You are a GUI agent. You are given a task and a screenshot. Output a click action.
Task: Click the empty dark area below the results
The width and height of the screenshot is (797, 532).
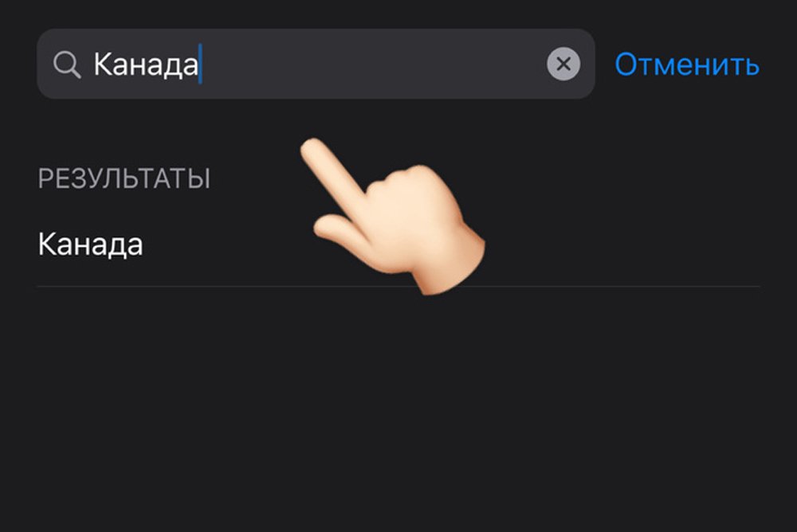pyautogui.click(x=398, y=414)
